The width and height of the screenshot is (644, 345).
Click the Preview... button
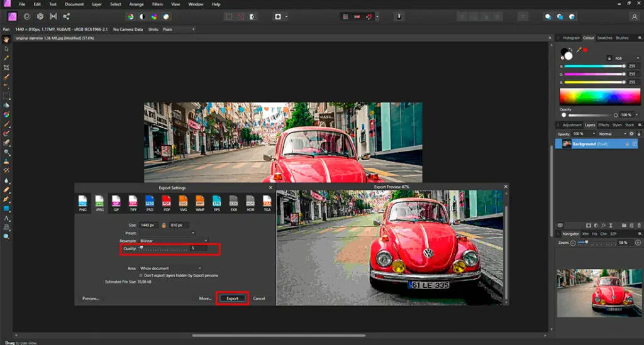91,298
